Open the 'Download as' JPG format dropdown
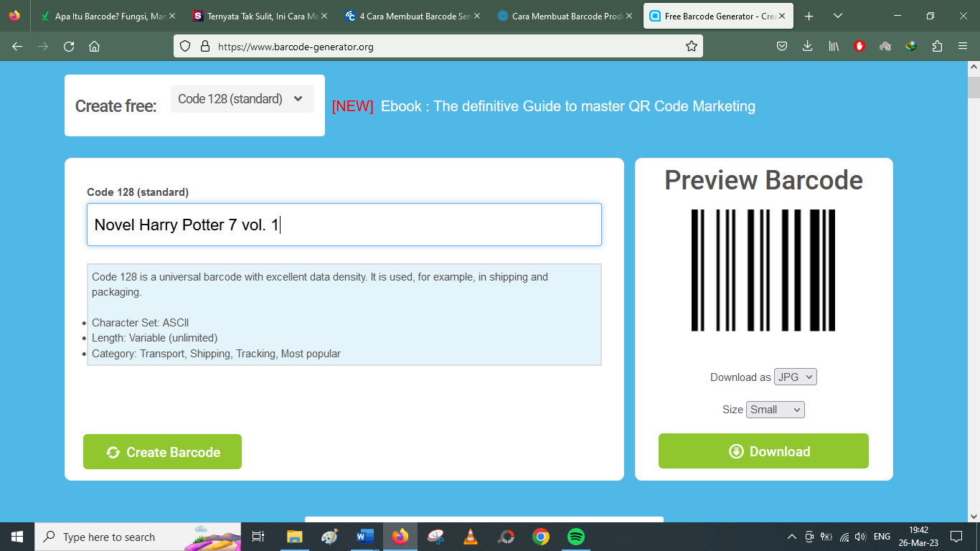The image size is (980, 551). (795, 377)
